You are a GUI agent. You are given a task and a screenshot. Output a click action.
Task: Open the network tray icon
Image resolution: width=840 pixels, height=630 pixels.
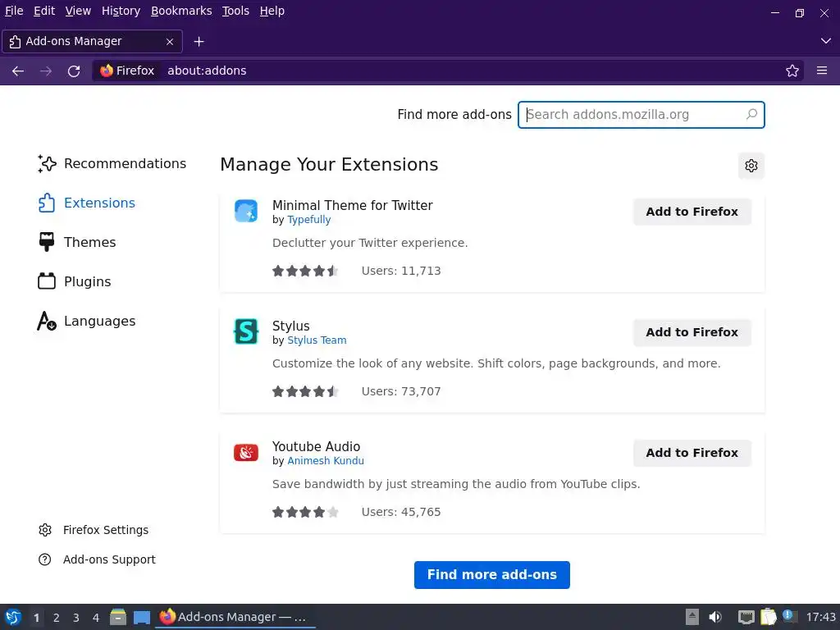746,617
